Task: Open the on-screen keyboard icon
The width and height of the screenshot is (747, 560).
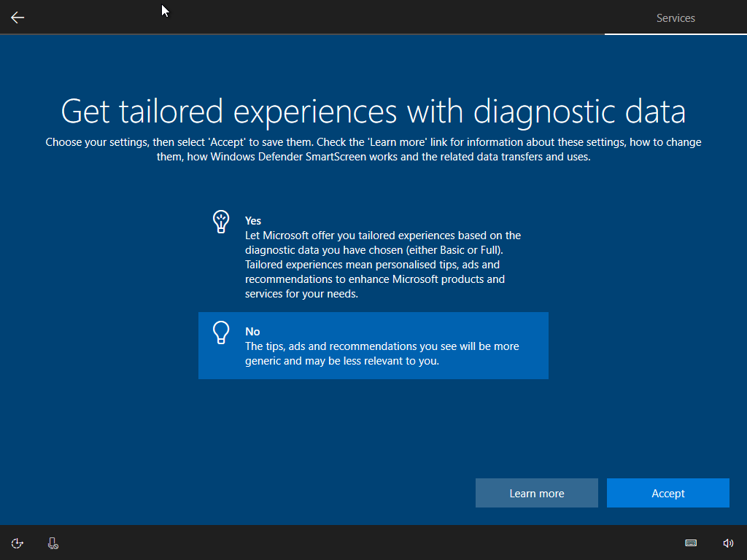Action: (x=691, y=543)
